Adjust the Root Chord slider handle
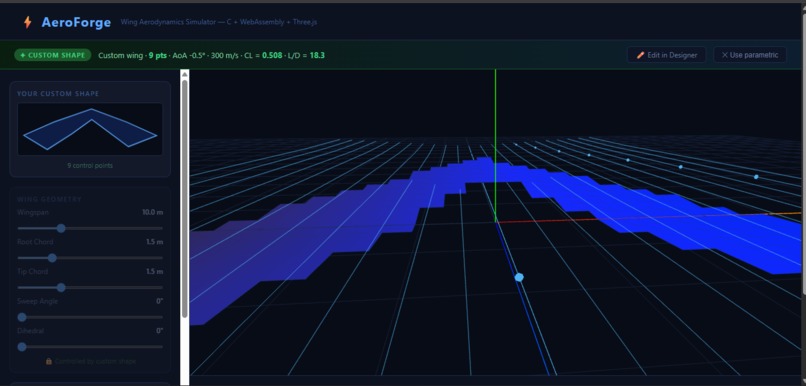The height and width of the screenshot is (386, 806). (52, 258)
